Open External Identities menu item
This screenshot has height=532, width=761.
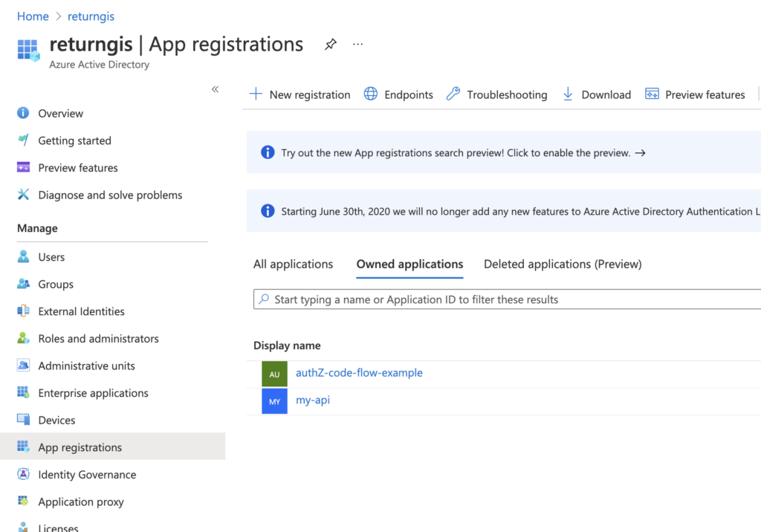pos(82,311)
